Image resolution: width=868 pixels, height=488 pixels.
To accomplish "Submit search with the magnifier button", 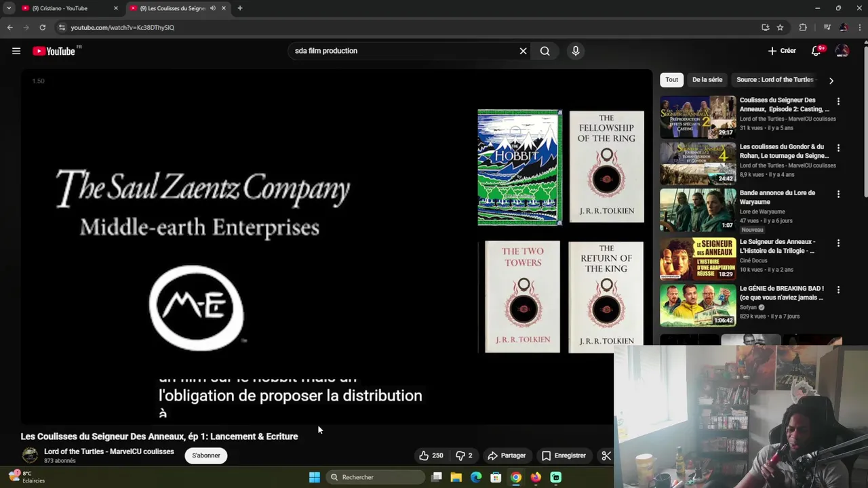I will click(x=545, y=51).
